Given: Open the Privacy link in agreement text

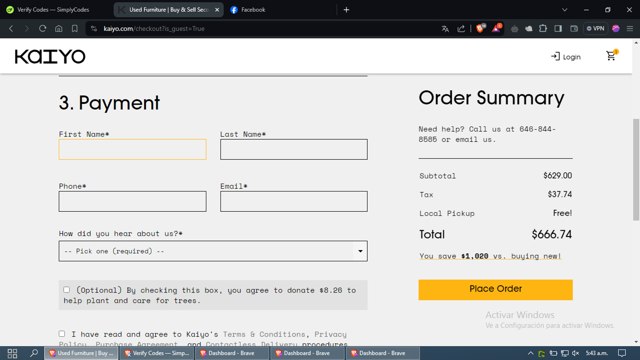Looking at the screenshot, I should 330,334.
